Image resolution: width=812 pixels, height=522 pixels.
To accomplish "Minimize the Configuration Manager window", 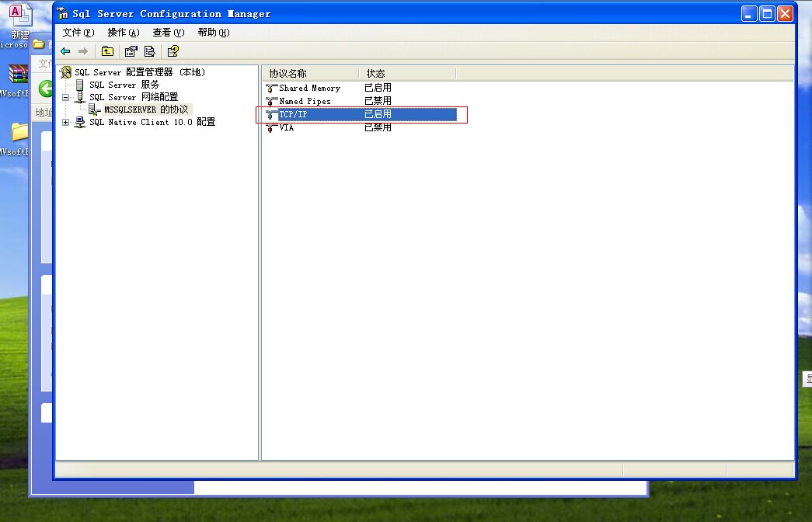I will click(749, 13).
